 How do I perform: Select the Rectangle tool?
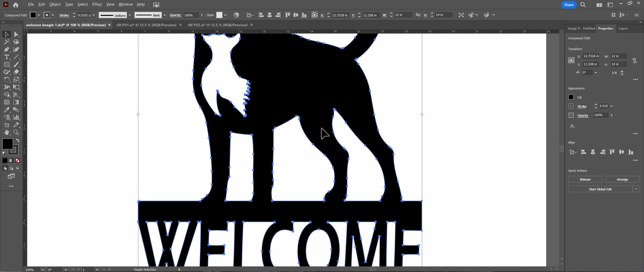pyautogui.click(x=7, y=64)
